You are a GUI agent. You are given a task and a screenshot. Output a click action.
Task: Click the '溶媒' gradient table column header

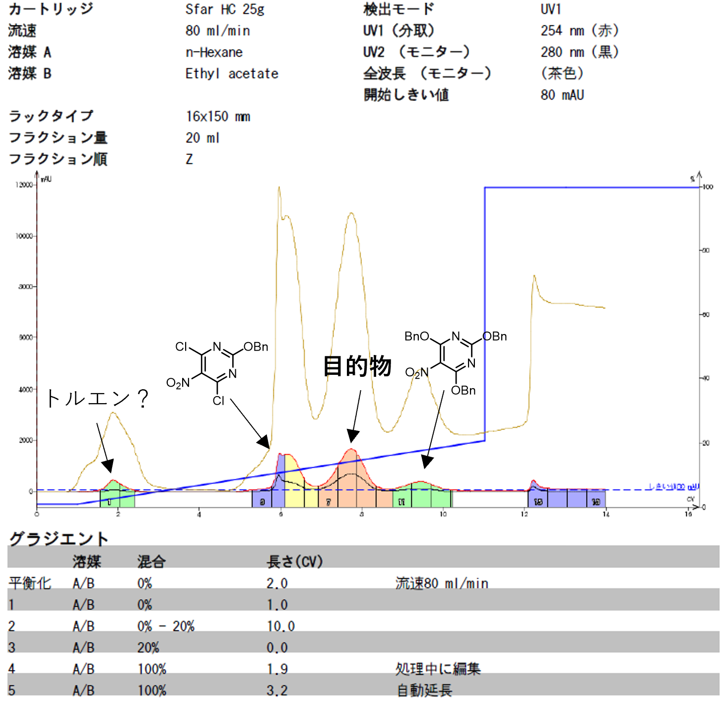pyautogui.click(x=87, y=561)
